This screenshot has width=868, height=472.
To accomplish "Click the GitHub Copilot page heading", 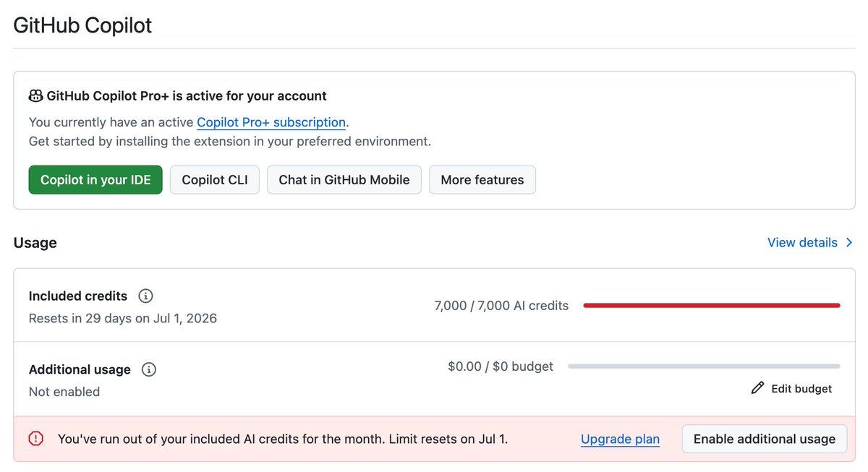I will pyautogui.click(x=83, y=25).
